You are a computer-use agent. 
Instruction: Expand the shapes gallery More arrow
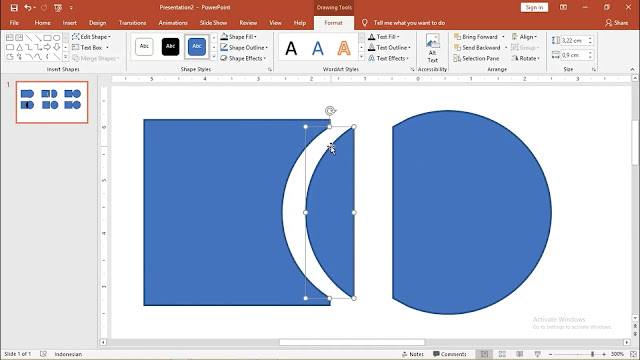pos(65,58)
